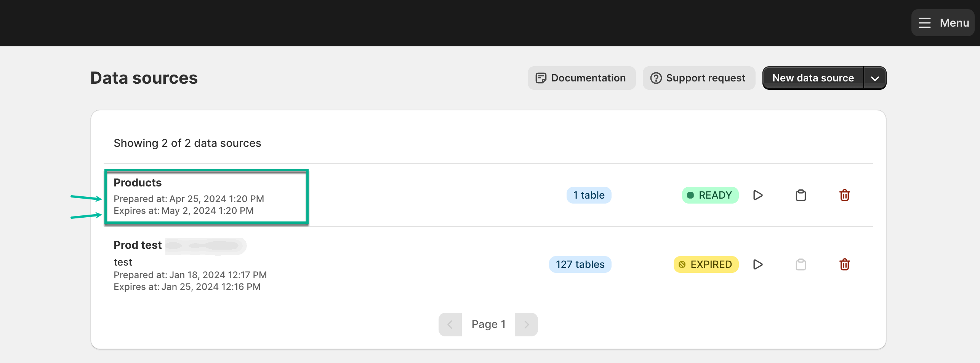Open the Menu in the top bar
Viewport: 980px width, 363px height.
coord(942,22)
